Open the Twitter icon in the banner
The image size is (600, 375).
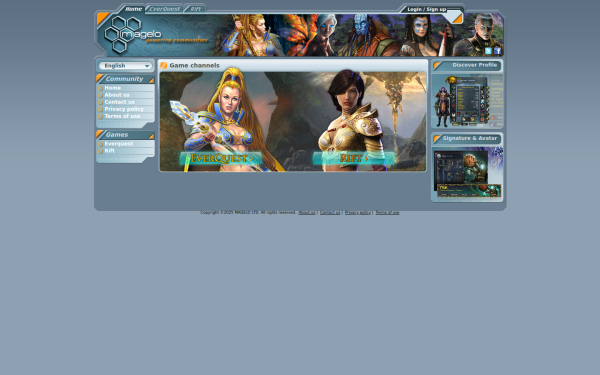pos(488,51)
